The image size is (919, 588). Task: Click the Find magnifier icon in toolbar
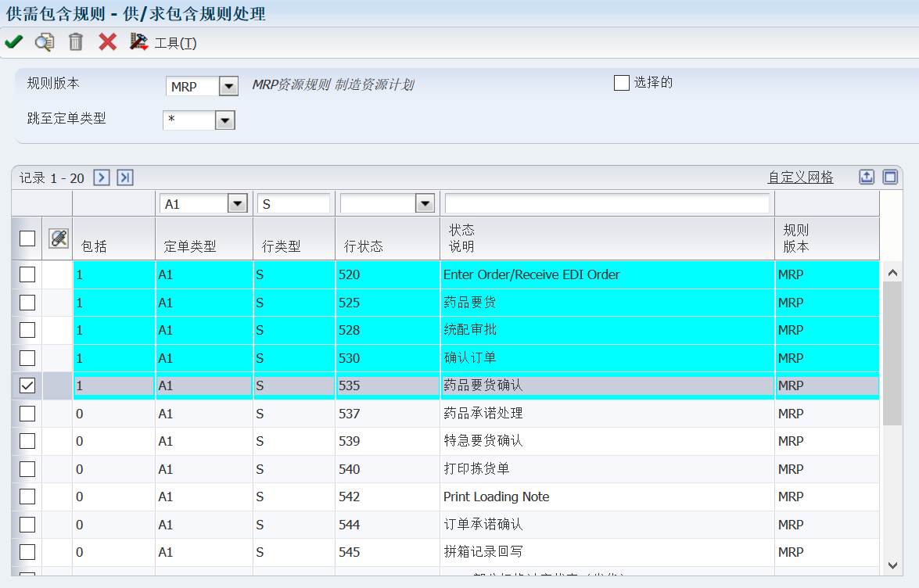[x=45, y=42]
